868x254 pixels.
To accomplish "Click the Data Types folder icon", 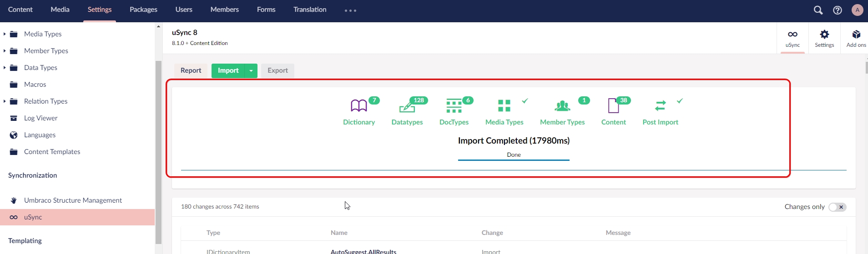I will [x=14, y=68].
